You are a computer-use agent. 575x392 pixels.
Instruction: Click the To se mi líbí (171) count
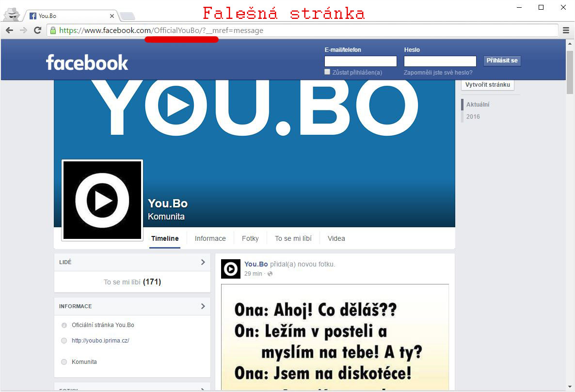(132, 282)
